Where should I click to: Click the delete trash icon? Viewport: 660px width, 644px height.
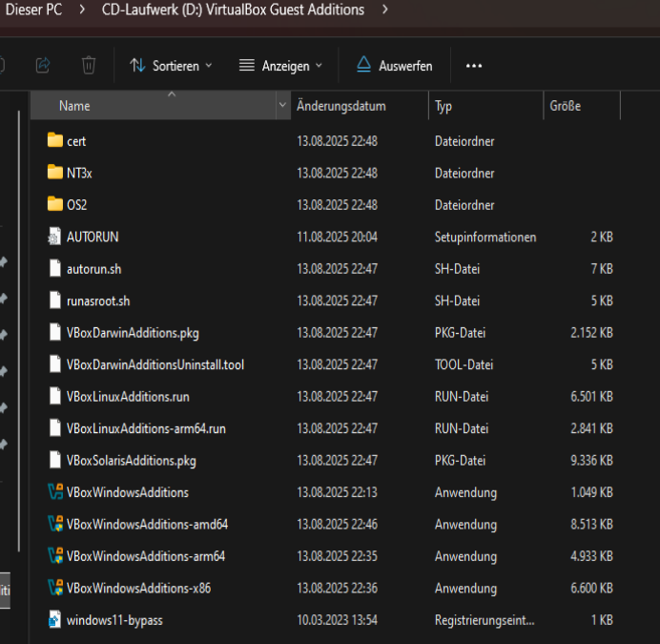click(x=89, y=65)
